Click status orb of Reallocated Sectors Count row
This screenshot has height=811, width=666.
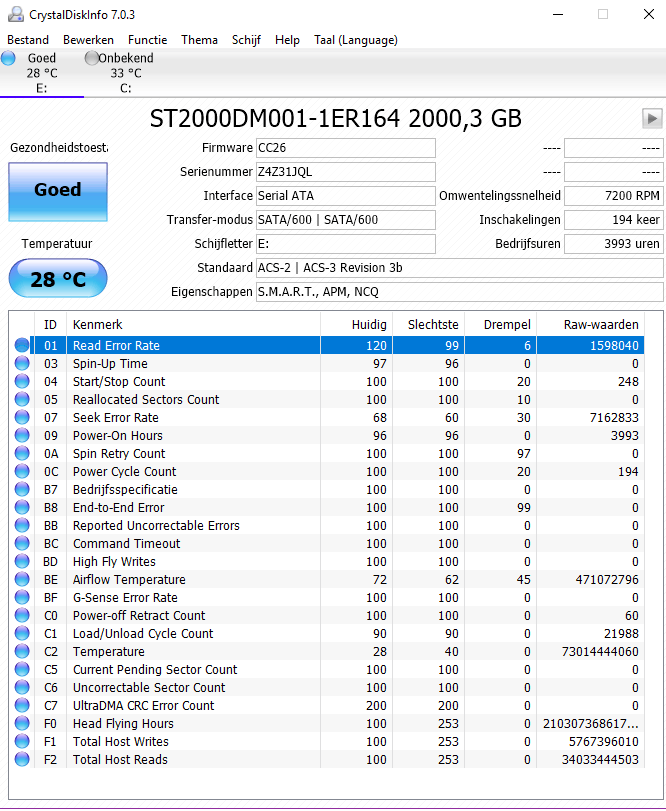pos(22,399)
